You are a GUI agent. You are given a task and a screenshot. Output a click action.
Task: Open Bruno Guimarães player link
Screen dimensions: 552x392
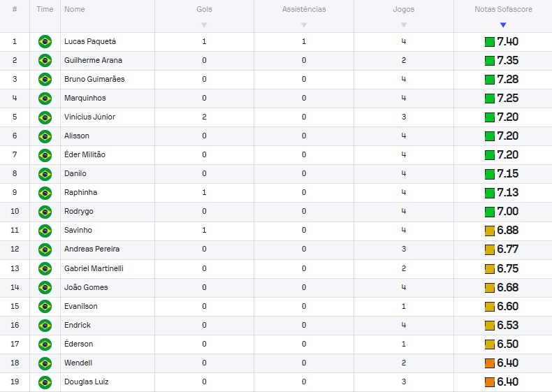(94, 79)
